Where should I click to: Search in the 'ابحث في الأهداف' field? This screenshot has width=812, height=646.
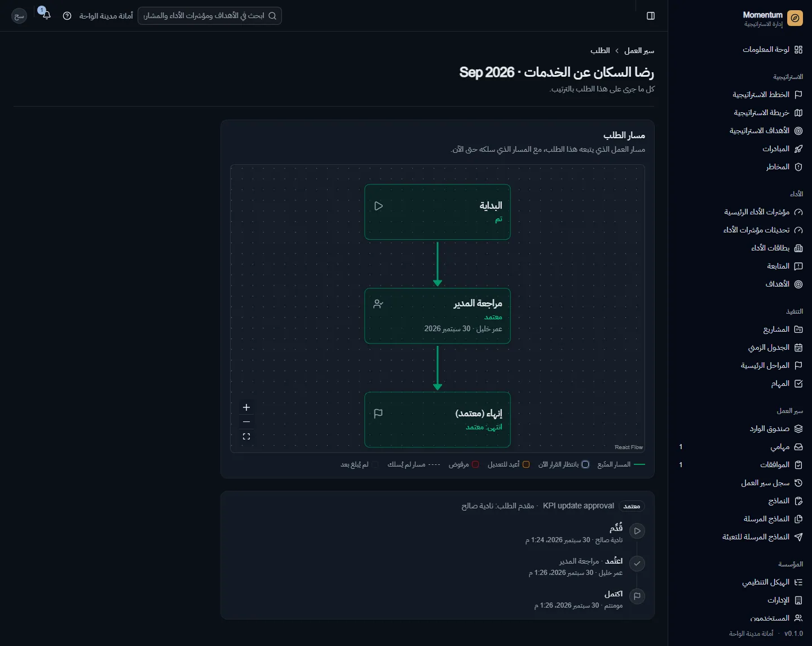point(210,16)
